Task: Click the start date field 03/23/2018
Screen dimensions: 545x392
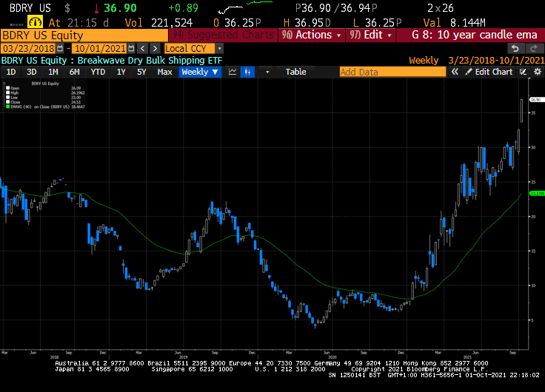Action: [x=28, y=48]
